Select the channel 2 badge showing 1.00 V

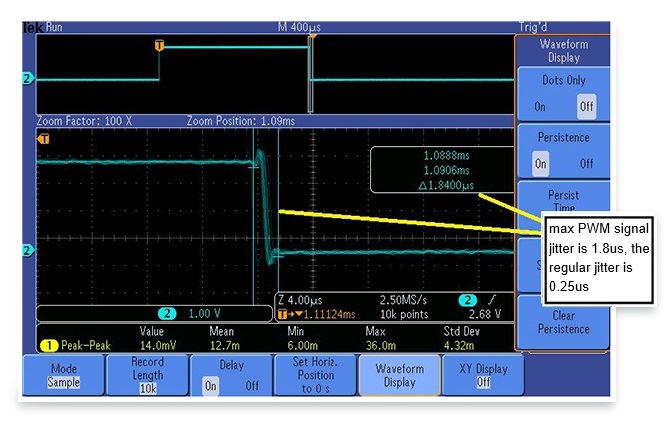(x=168, y=313)
